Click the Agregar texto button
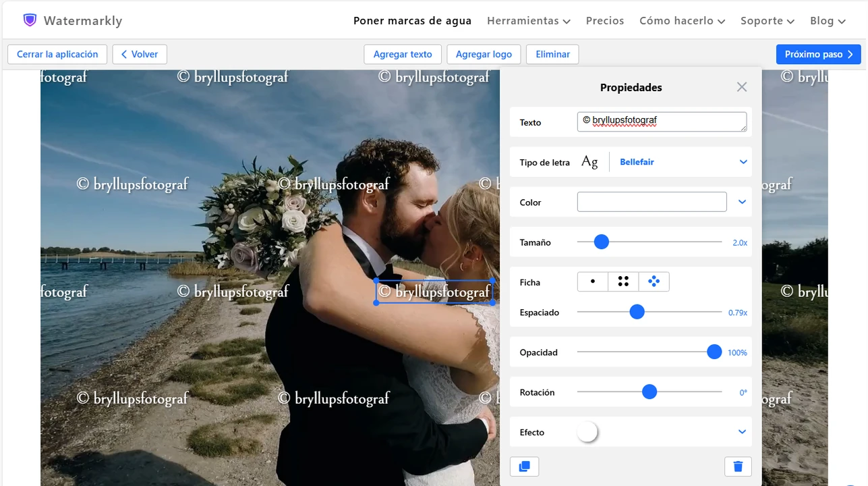This screenshot has height=486, width=868. tap(403, 55)
